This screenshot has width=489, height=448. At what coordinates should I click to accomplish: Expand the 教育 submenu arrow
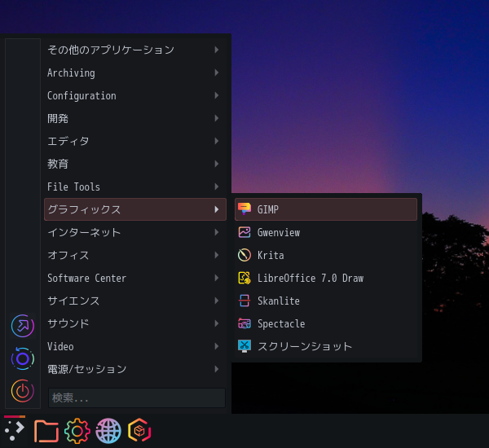[217, 164]
